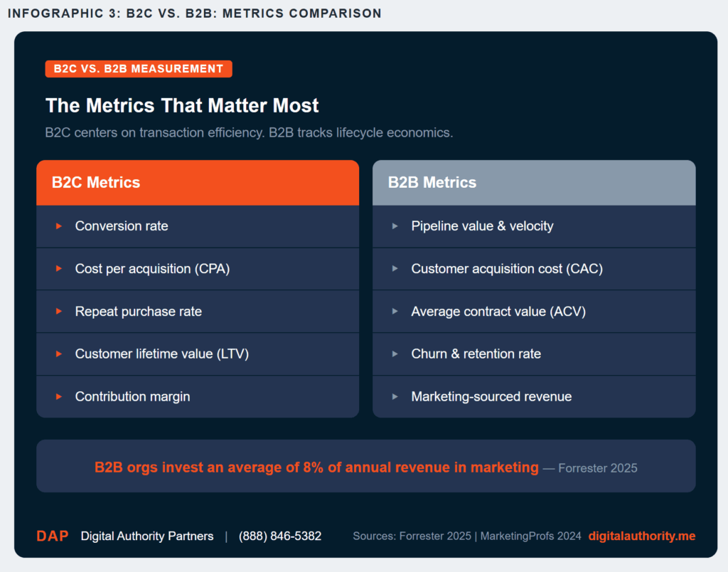Viewport: 728px width, 572px height.
Task: Click the 8% marketing revenue statistic banner
Action: click(x=366, y=467)
